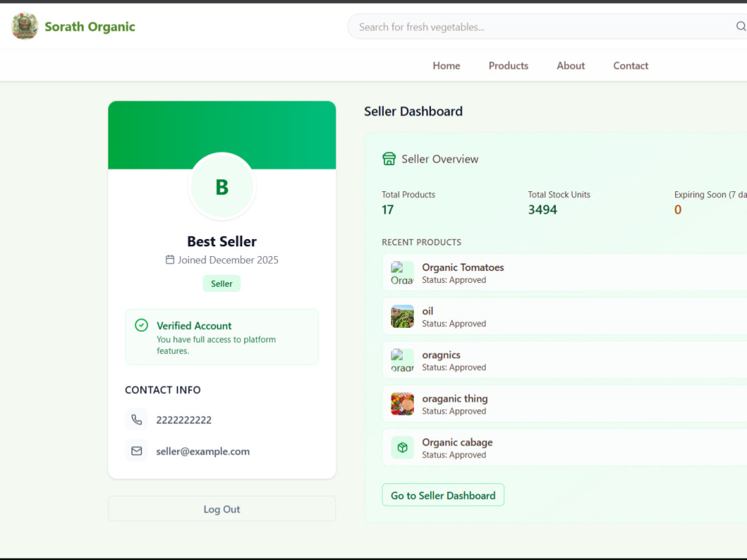This screenshot has width=747, height=560.
Task: Open the oraganic thing product thumbnail
Action: point(403,404)
